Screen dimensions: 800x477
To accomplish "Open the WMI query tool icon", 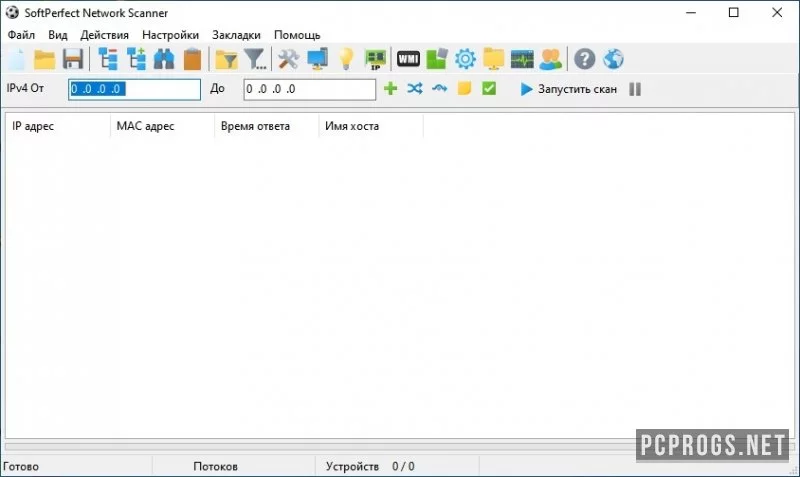I will tap(408, 59).
